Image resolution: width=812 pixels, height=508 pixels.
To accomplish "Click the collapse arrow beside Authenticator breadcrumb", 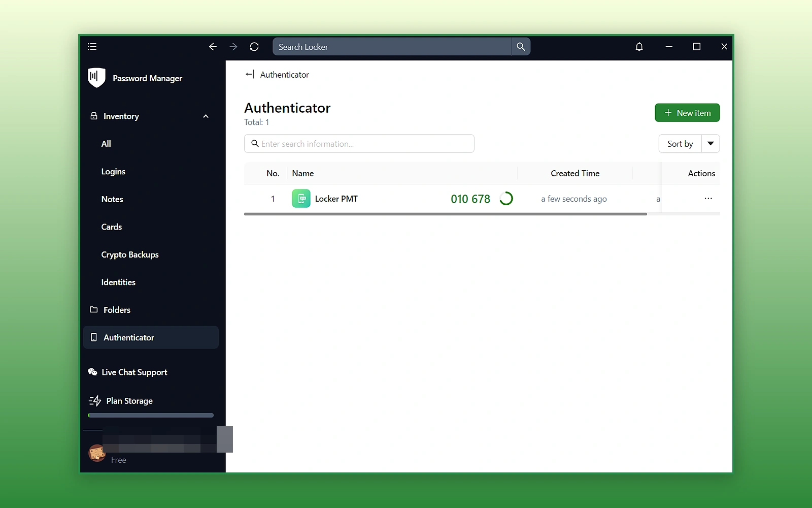I will click(250, 75).
